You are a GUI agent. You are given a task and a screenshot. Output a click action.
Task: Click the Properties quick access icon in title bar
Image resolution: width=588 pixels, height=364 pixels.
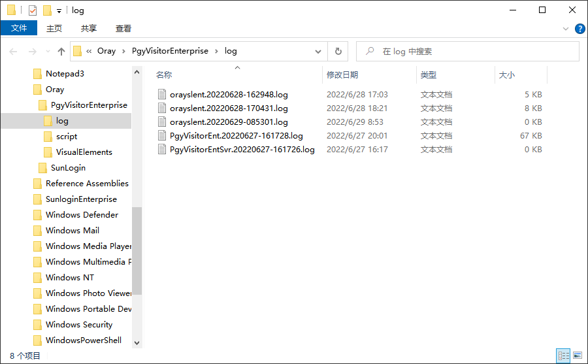click(33, 10)
